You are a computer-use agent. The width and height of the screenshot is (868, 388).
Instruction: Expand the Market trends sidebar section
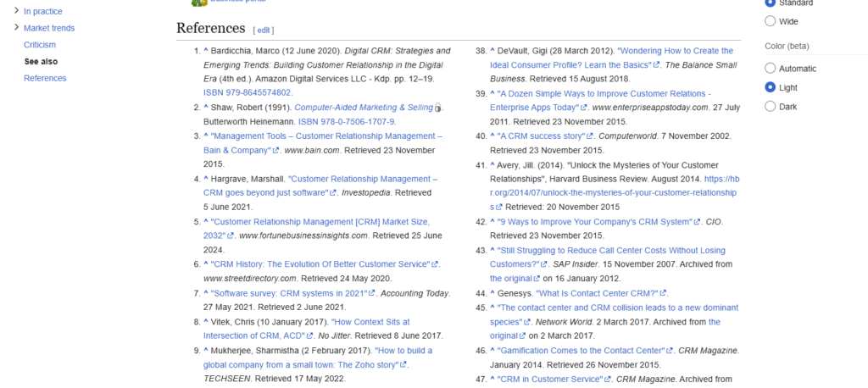point(16,27)
